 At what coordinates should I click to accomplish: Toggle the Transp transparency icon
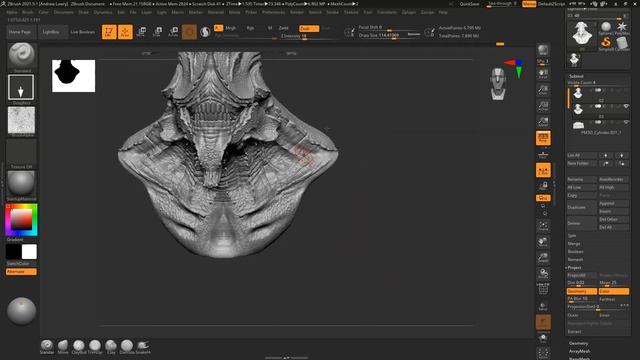543,306
